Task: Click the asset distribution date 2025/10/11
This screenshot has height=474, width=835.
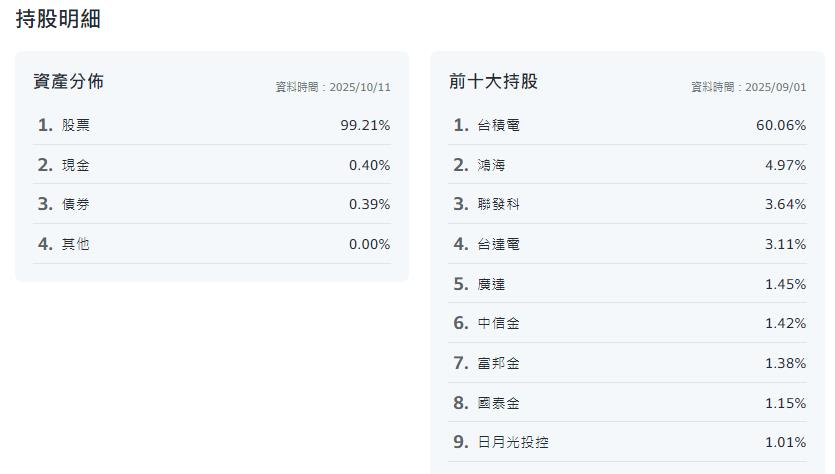Action: pos(358,87)
